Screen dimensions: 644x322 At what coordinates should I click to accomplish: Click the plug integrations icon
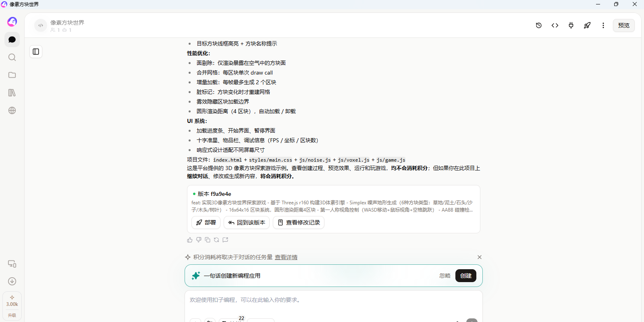coord(571,25)
